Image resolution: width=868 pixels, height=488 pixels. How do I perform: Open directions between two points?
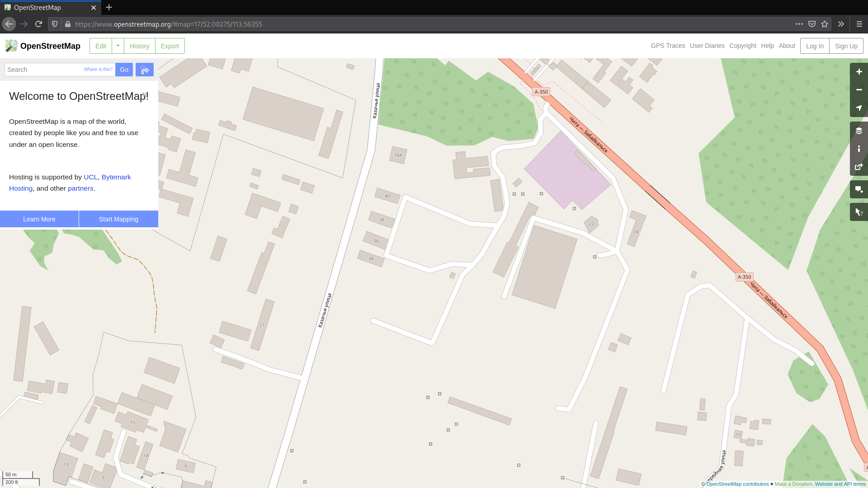pos(145,70)
